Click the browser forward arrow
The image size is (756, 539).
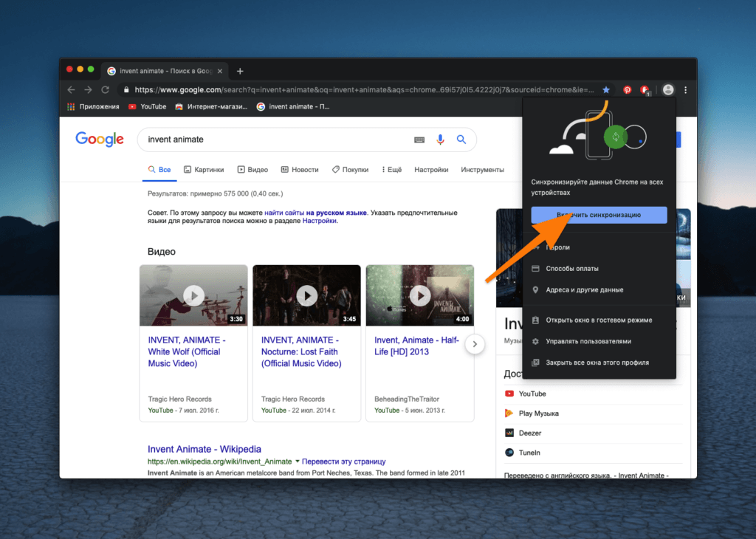(x=89, y=89)
